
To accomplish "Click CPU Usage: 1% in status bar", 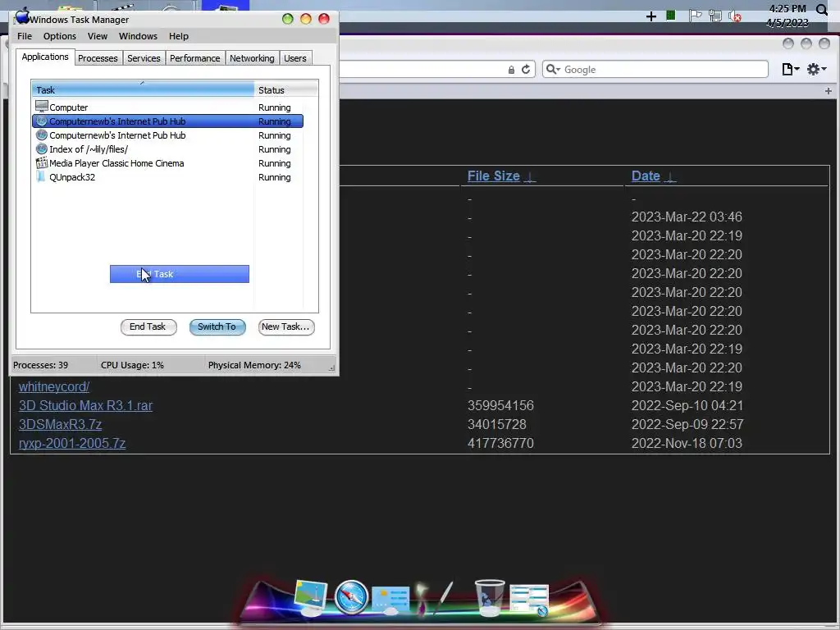I will 132,365.
